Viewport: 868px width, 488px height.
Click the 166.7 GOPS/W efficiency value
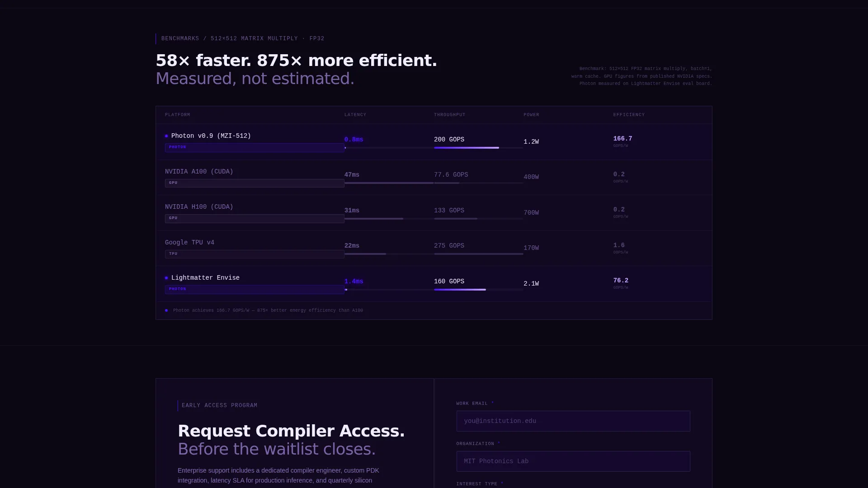(x=623, y=139)
